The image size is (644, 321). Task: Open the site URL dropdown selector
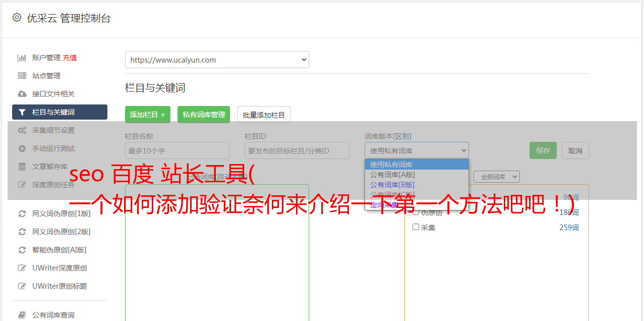217,60
